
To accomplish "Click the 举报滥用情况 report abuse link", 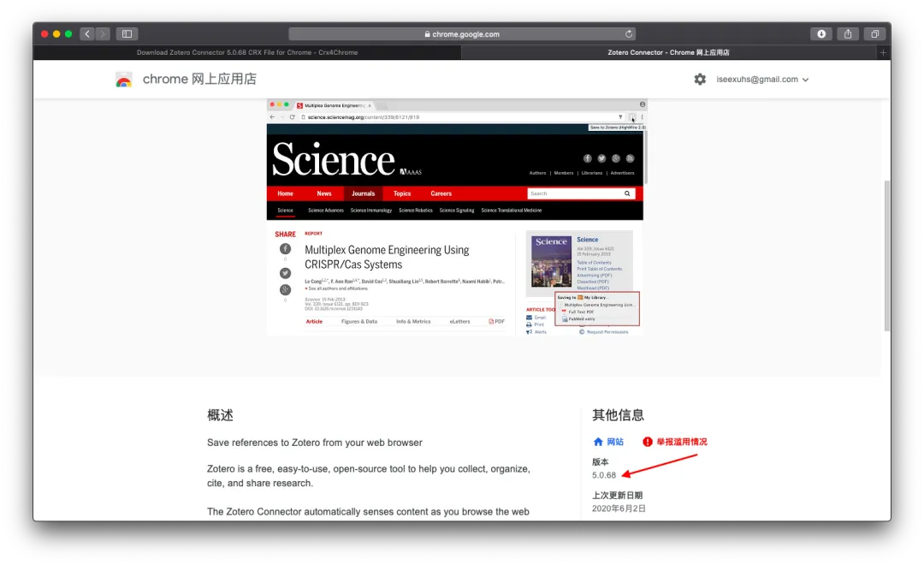I will pyautogui.click(x=682, y=442).
